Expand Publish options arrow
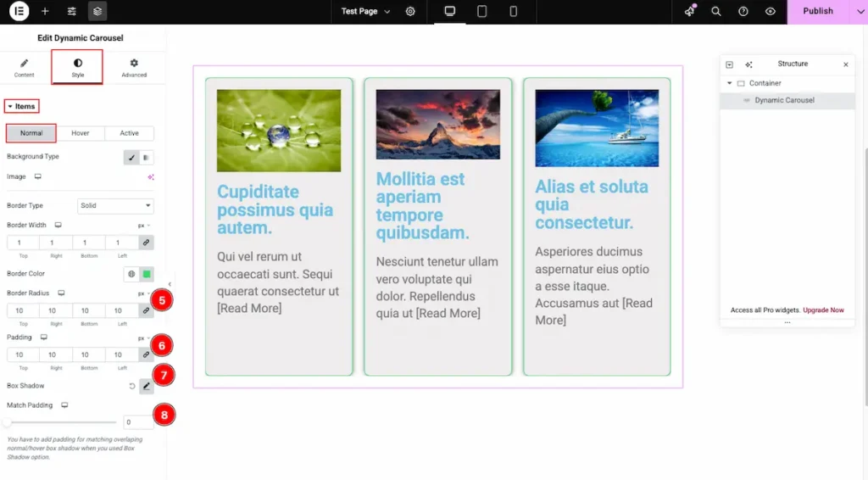 [x=859, y=11]
